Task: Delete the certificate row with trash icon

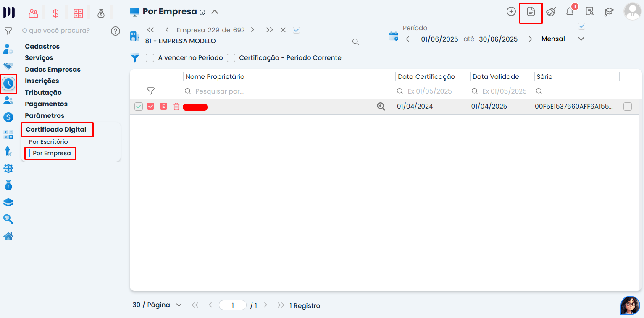Action: (176, 107)
